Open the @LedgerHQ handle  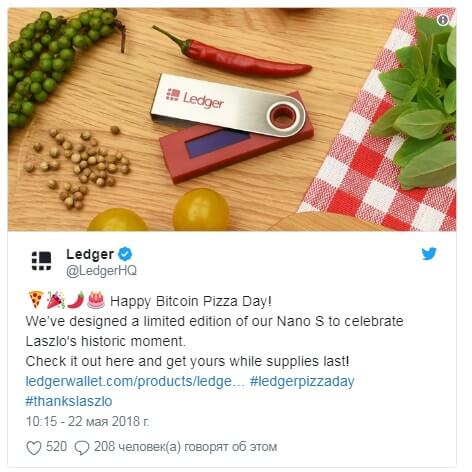pos(101,271)
